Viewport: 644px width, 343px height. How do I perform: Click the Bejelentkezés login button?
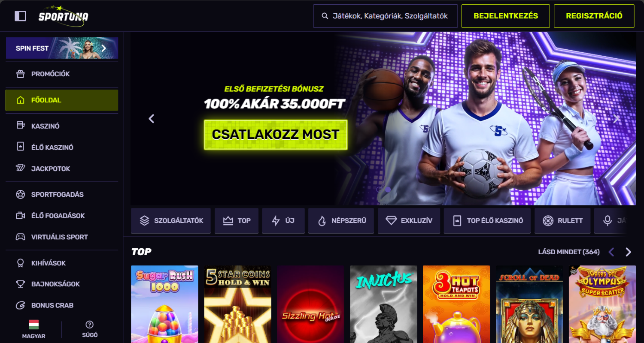pyautogui.click(x=506, y=16)
